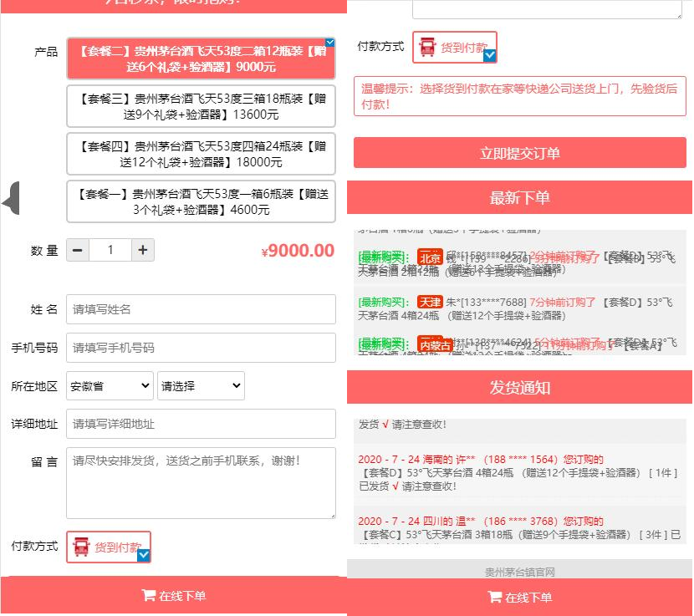The height and width of the screenshot is (616, 694).
Task: Click the left bottom 在线下单 button
Action: click(174, 596)
